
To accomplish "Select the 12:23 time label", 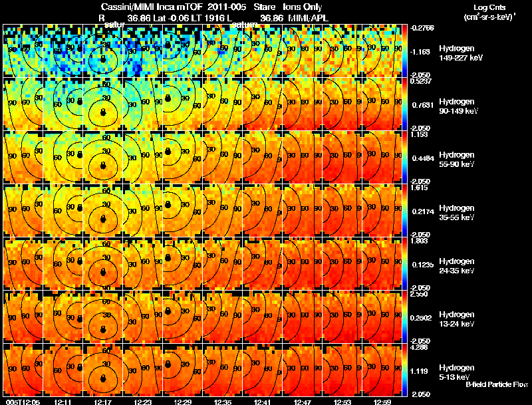I will (143, 402).
